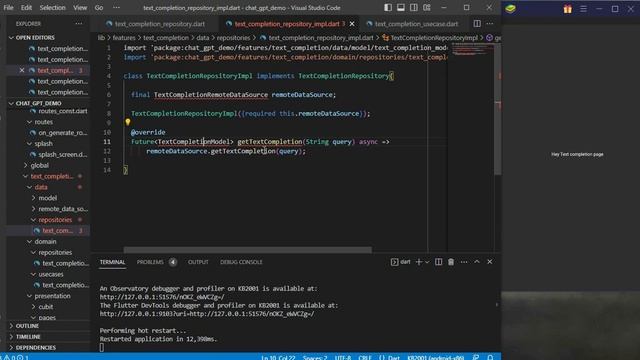Add a new terminal with plus icon
Viewport: 640px width, 360px height.
(x=419, y=262)
